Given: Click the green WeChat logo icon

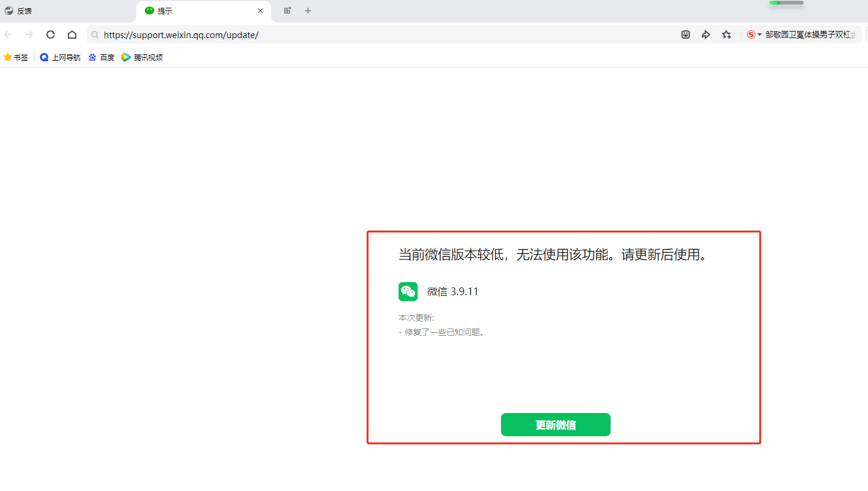Looking at the screenshot, I should pyautogui.click(x=408, y=292).
